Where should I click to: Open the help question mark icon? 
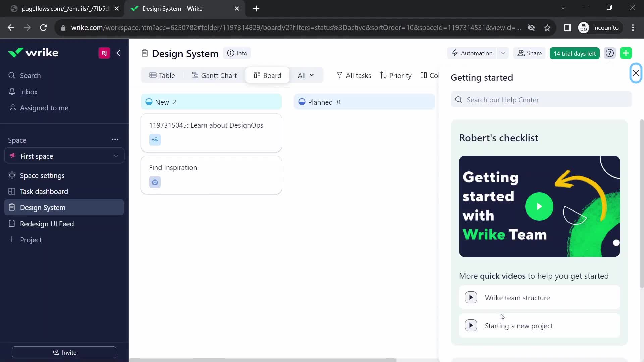coord(610,53)
